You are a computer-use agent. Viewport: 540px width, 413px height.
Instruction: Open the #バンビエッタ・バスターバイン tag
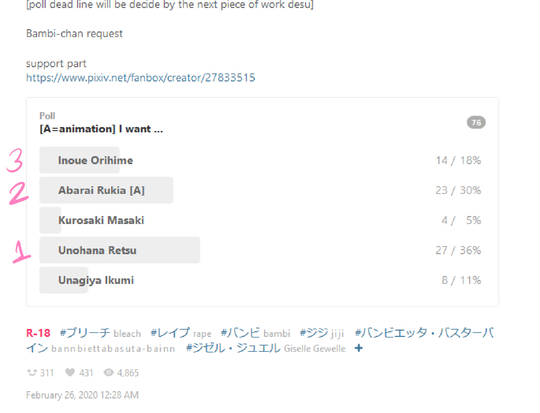260,341
